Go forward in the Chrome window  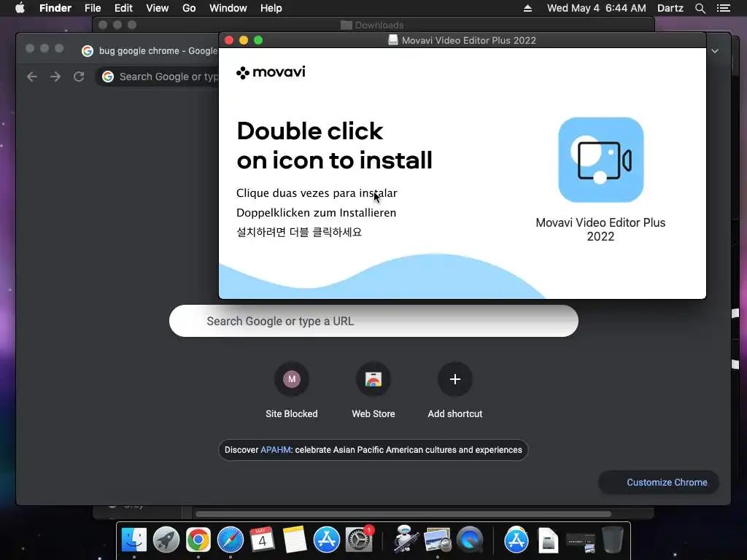click(55, 77)
